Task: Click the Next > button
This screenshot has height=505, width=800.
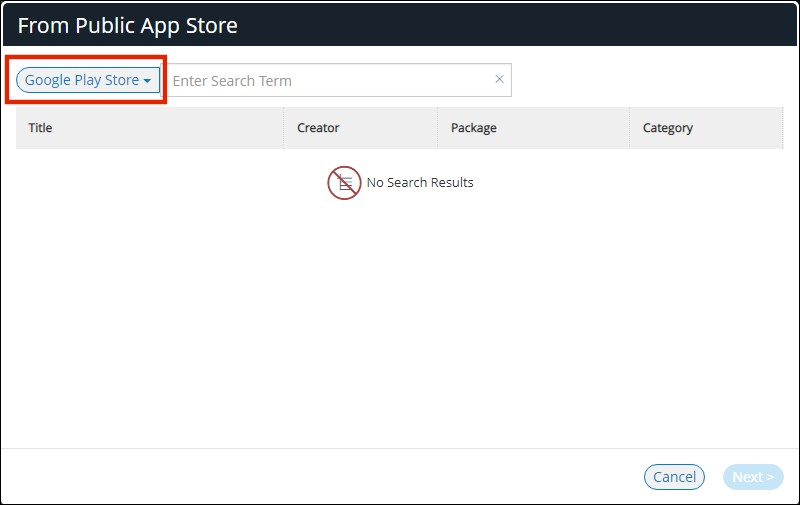Action: point(753,477)
